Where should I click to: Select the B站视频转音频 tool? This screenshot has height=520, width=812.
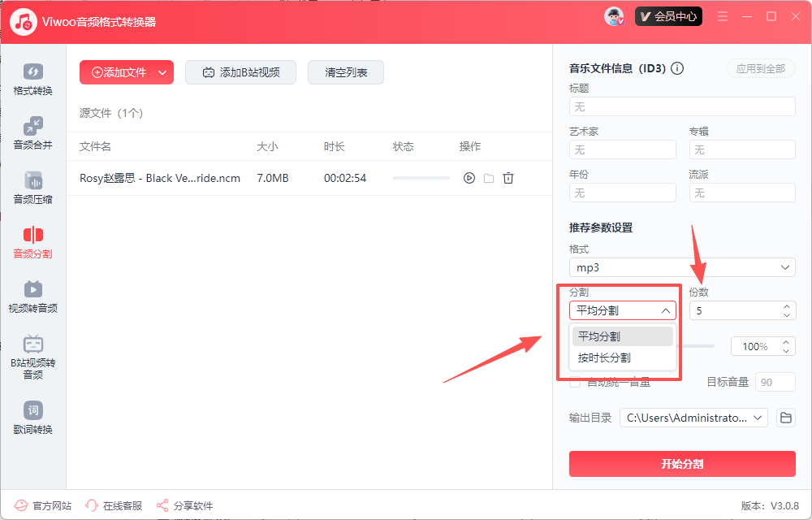32,357
